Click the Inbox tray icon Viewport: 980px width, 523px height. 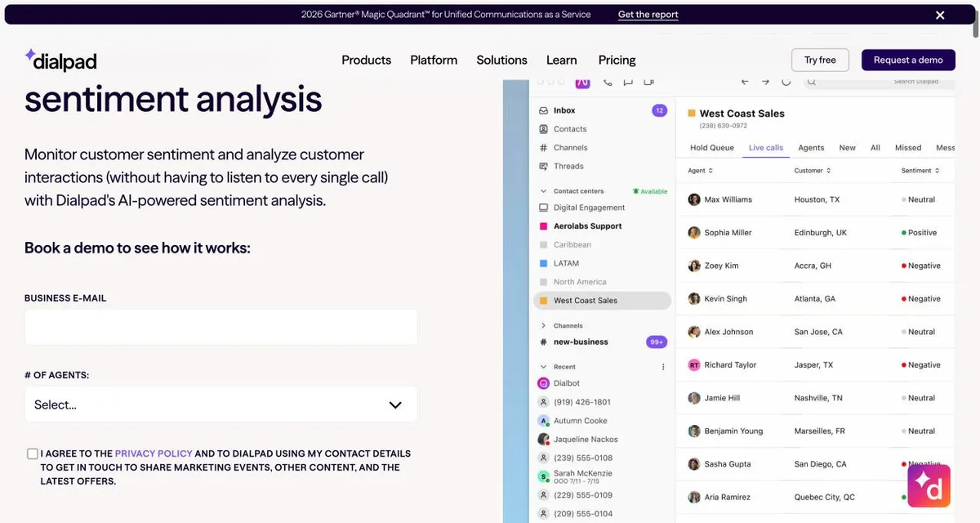pyautogui.click(x=544, y=110)
